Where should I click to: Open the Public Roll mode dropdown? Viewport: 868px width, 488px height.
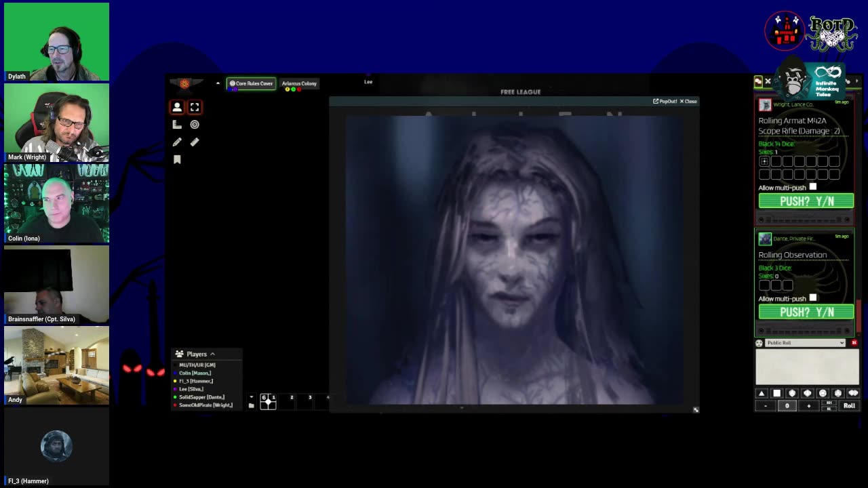(x=806, y=343)
